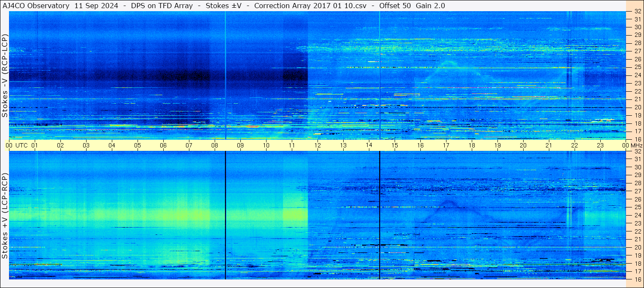Click the 25 MHz tick of the Stokes -V panel
644x288 pixels.
coord(637,67)
